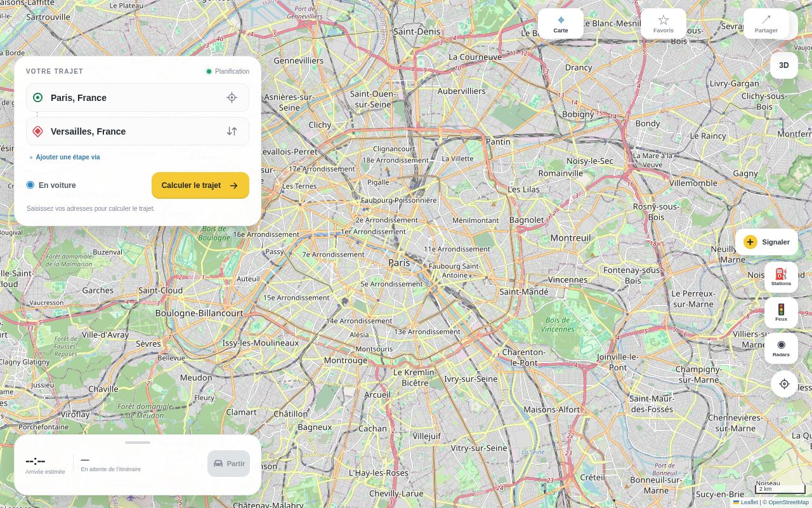The image size is (812, 508).
Task: Click the Aubervilliers map label
Action: click(x=461, y=91)
